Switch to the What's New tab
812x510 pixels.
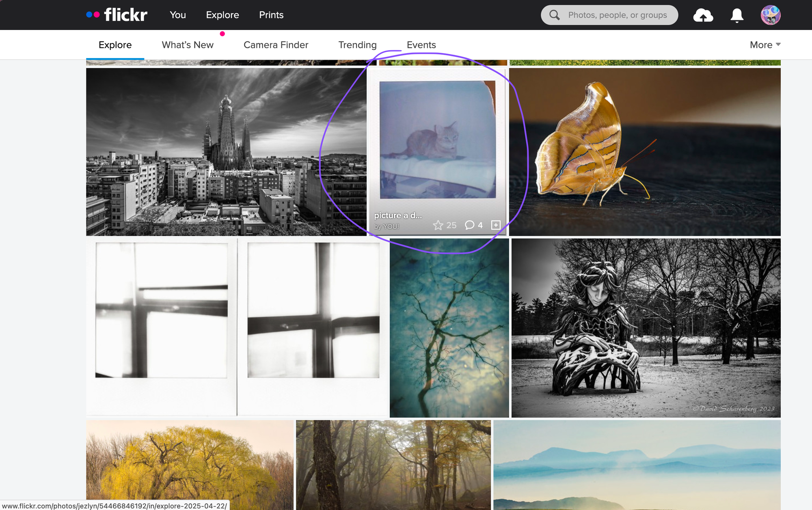coord(187,45)
